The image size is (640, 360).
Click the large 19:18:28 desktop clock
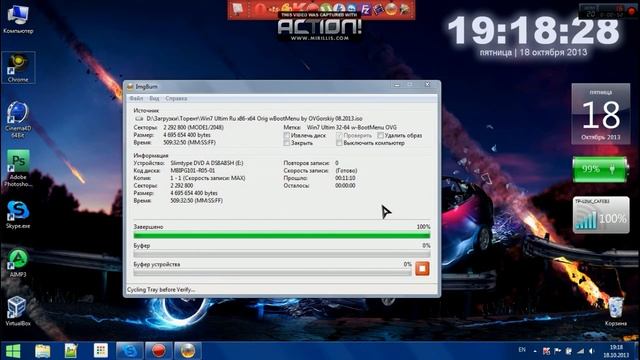click(x=533, y=31)
